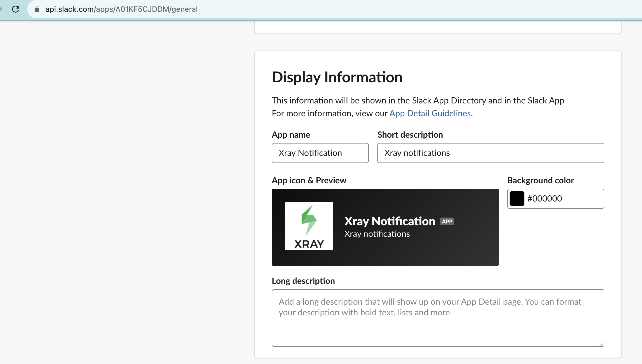Screen dimensions: 642x364
Task: Open the App Detail Guidelines link
Action: coord(430,113)
